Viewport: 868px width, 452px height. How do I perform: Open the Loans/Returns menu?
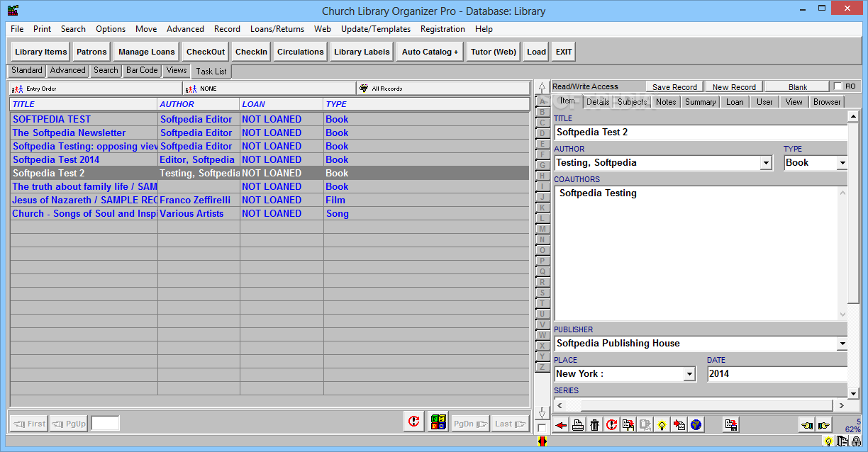point(277,29)
